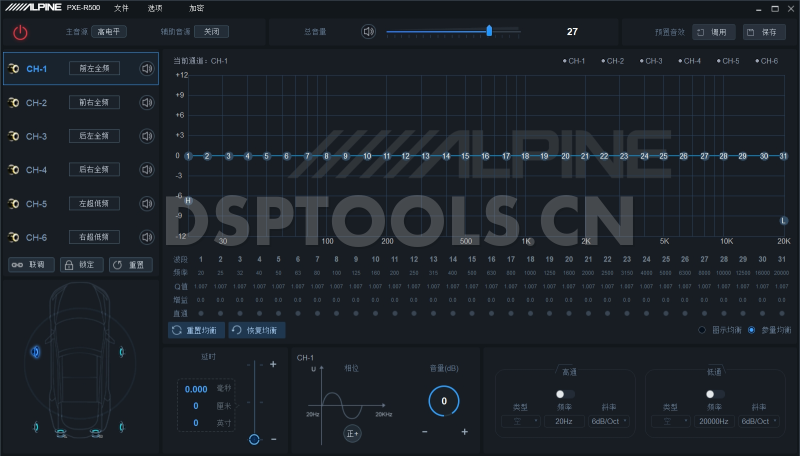Open high-pass 类型 type dropdown
Image resolution: width=800 pixels, height=456 pixels.
click(x=520, y=421)
